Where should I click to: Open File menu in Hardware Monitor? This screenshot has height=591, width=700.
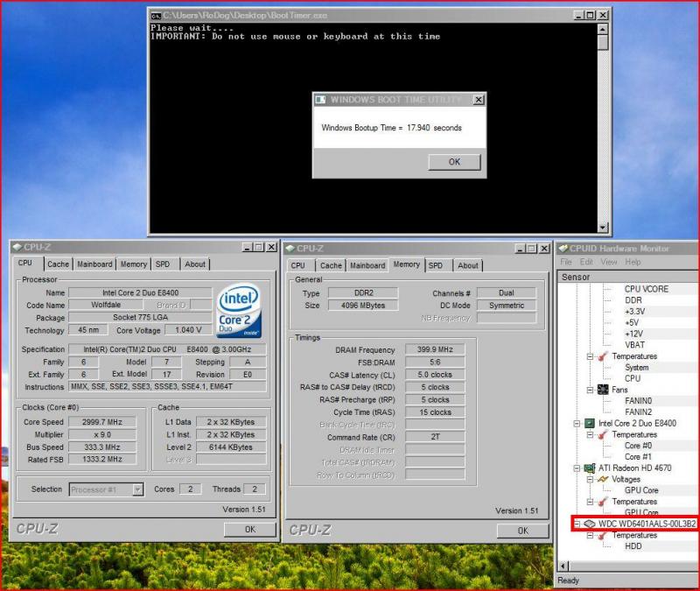[x=565, y=262]
